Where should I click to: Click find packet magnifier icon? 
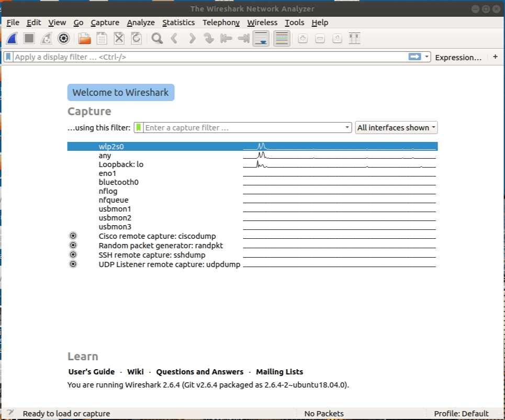pyautogui.click(x=157, y=39)
